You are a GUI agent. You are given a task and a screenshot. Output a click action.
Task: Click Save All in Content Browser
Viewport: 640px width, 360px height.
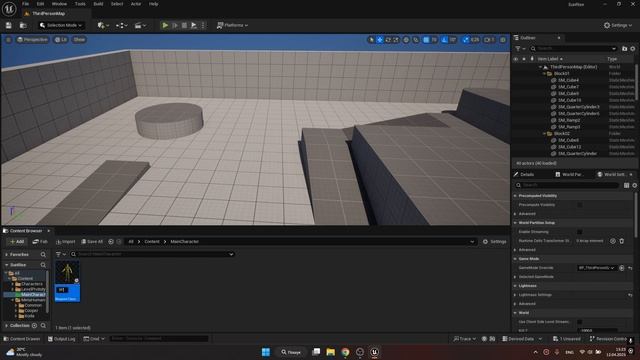click(x=92, y=242)
